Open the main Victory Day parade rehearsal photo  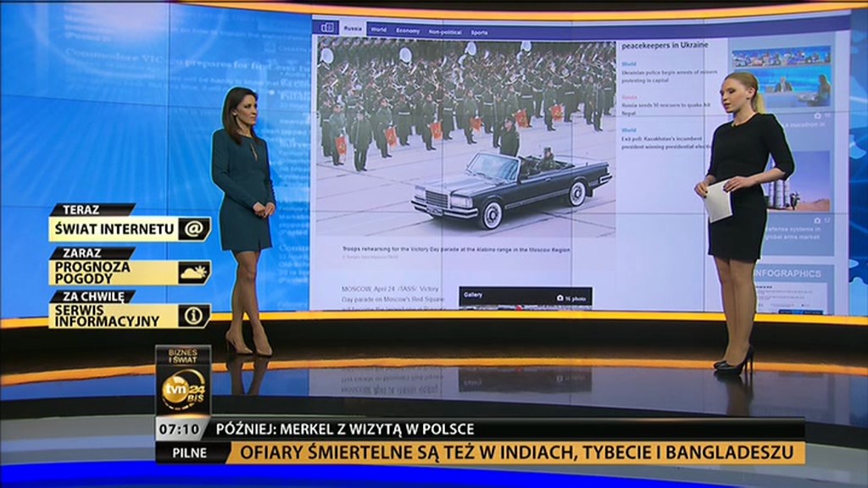tap(466, 138)
